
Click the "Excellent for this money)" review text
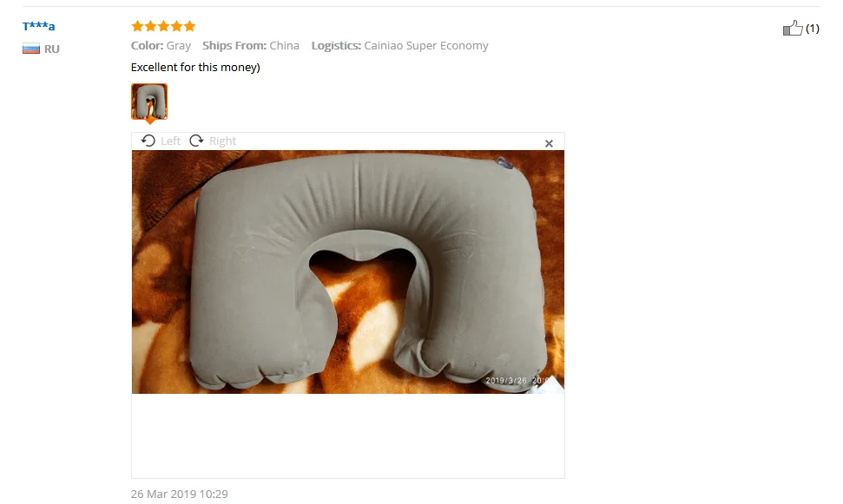click(195, 67)
